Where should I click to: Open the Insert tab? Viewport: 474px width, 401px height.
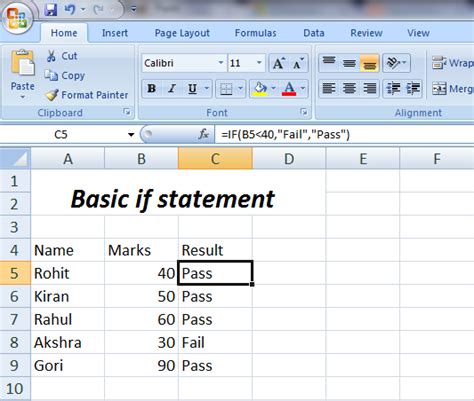[115, 33]
